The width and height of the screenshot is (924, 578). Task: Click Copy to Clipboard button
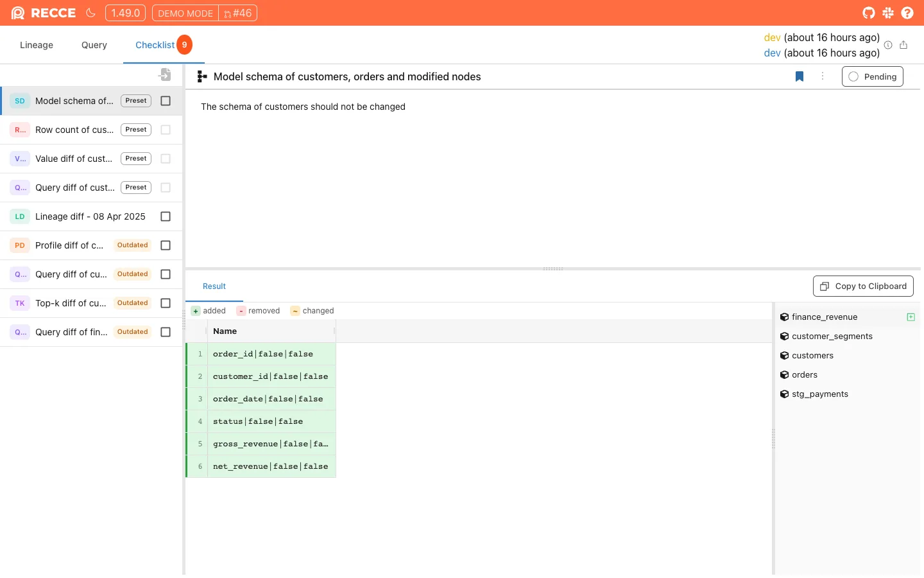[x=863, y=286]
